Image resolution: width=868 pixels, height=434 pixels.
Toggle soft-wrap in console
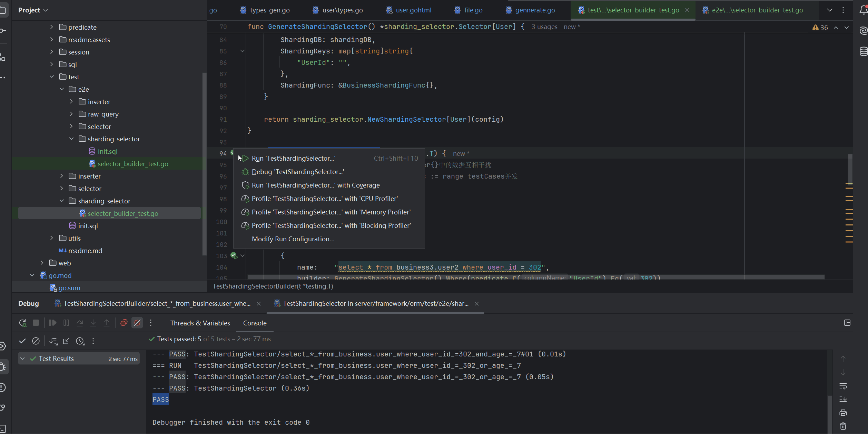(843, 386)
